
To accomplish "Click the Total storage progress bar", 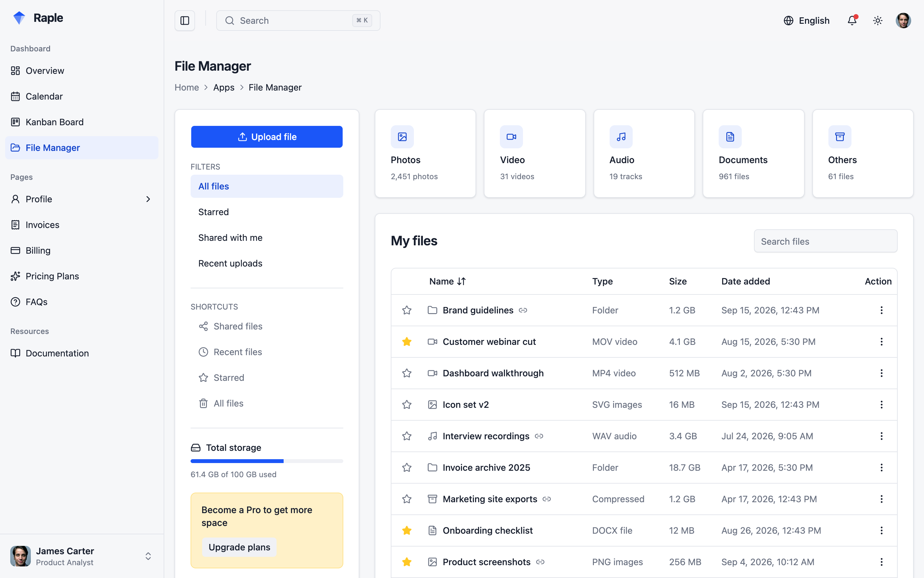I will click(x=267, y=461).
